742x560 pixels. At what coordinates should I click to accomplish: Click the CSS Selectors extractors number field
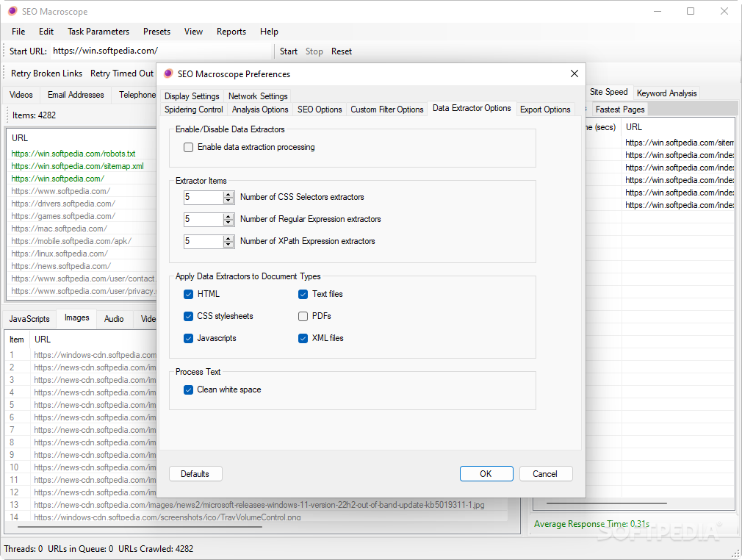(203, 197)
